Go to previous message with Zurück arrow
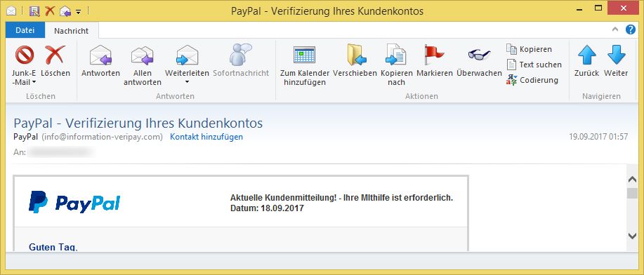Image resolution: width=644 pixels, height=275 pixels. [x=587, y=55]
